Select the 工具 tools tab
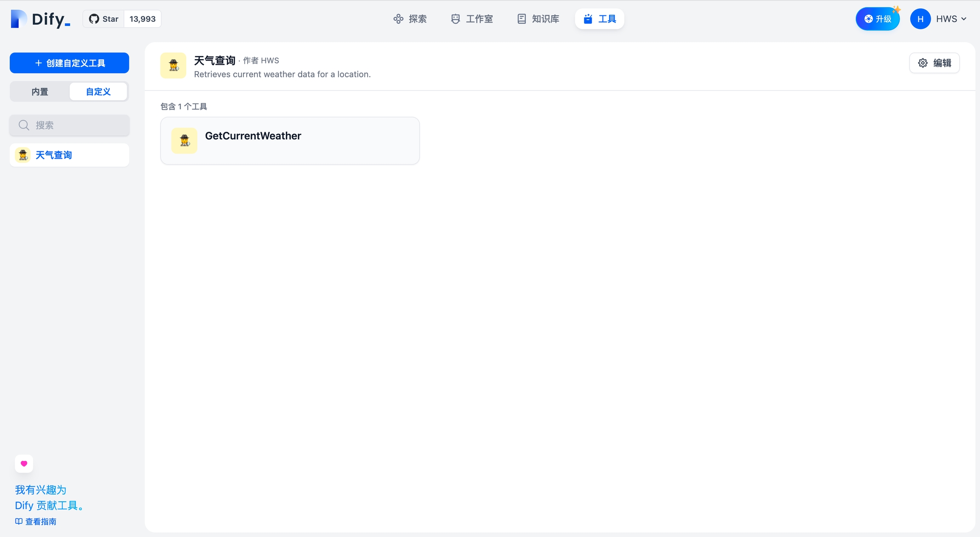Screen dimensions: 980x537 (x=600, y=19)
